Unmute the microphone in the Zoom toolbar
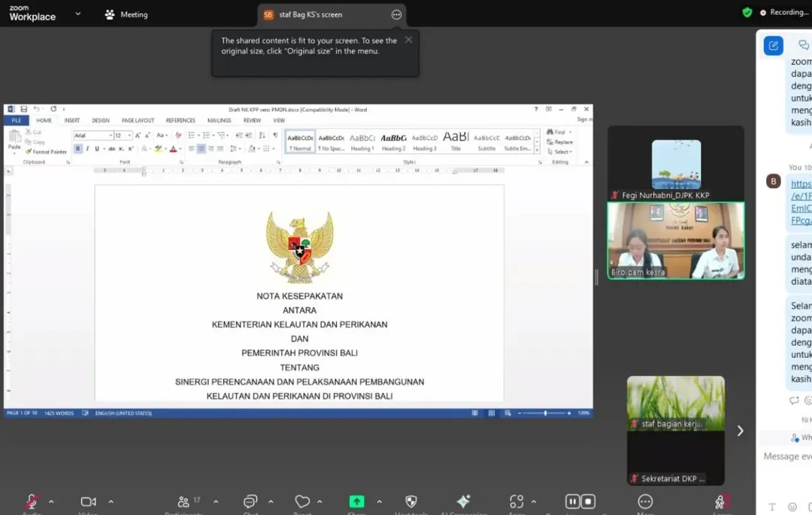812x515 pixels. (32, 501)
